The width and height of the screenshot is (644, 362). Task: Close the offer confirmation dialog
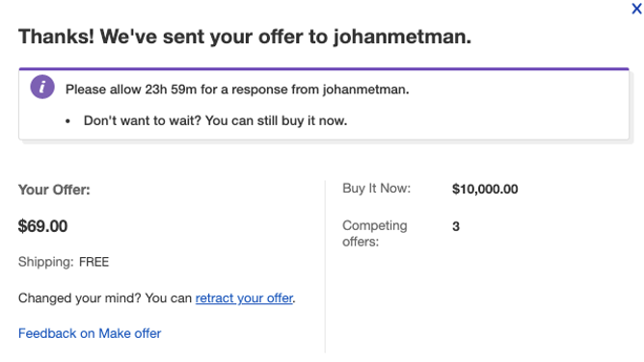pyautogui.click(x=636, y=9)
